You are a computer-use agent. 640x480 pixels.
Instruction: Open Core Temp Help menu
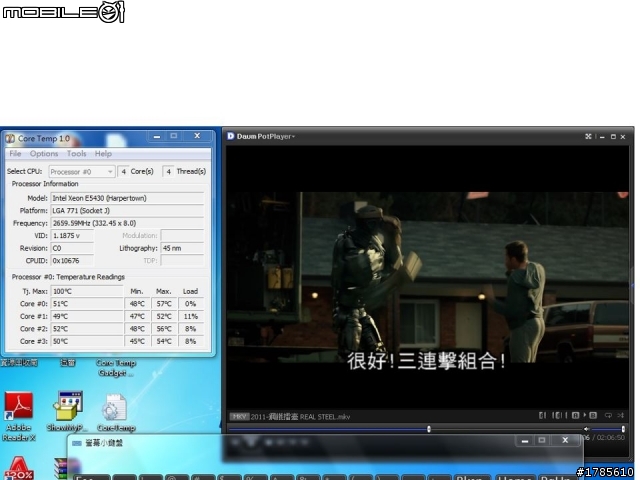pos(103,153)
